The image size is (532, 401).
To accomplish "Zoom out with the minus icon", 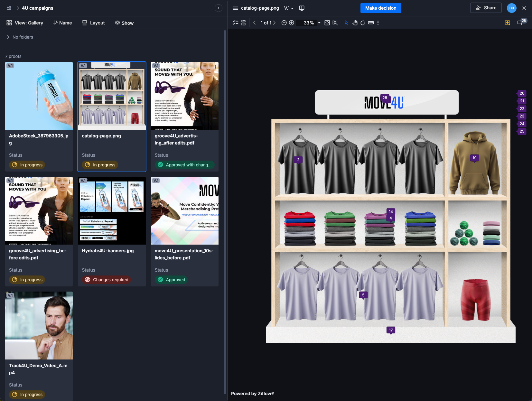I will 284,23.
